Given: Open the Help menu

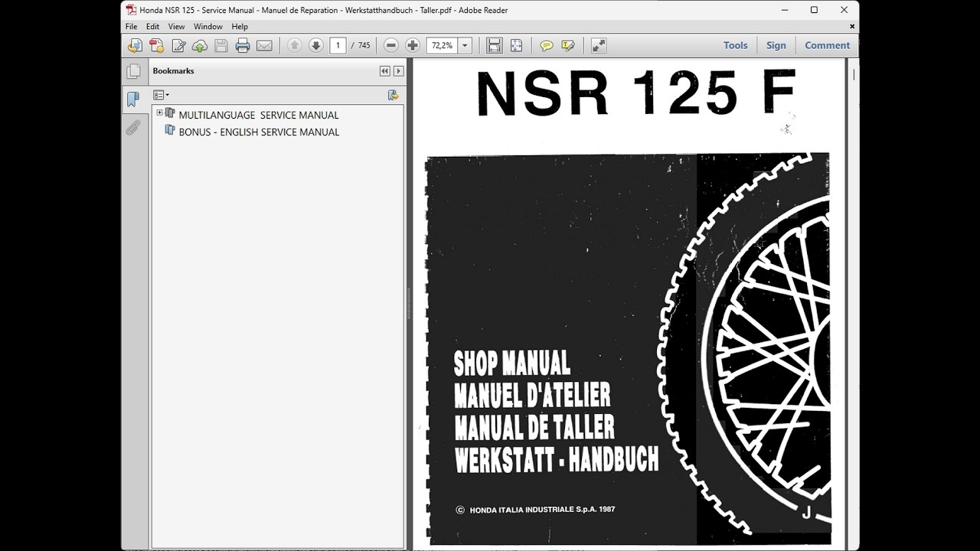Looking at the screenshot, I should tap(240, 27).
